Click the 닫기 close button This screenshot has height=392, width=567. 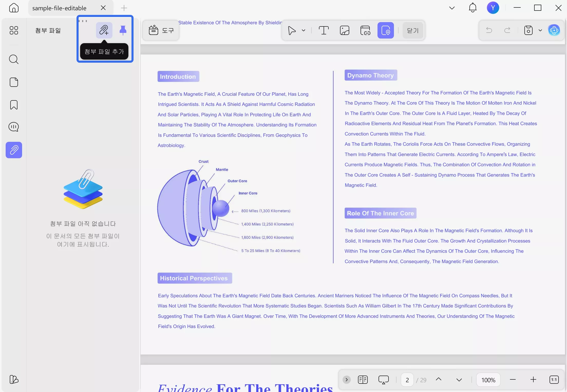[413, 30]
